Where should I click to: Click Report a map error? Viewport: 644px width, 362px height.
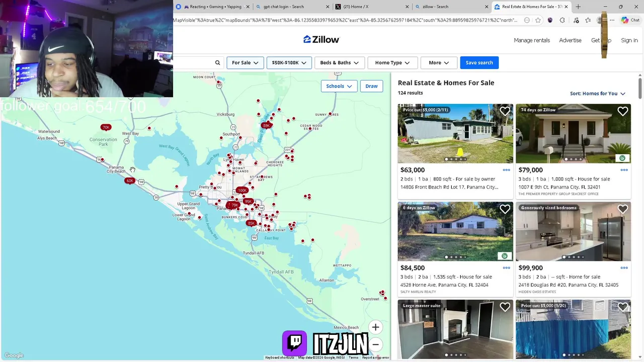coord(375,357)
